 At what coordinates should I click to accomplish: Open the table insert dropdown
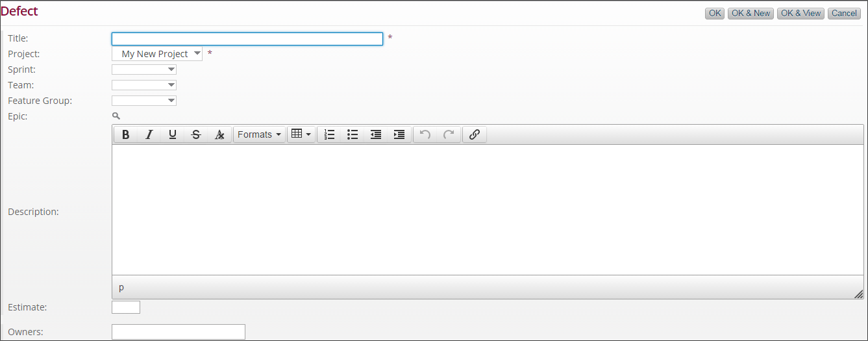[x=301, y=134]
